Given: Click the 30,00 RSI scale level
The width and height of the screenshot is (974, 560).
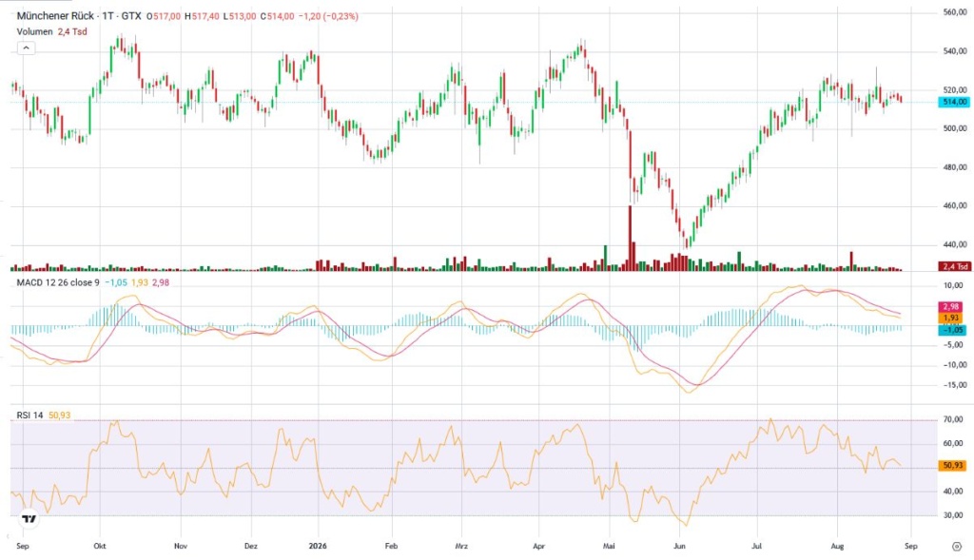Looking at the screenshot, I should tap(953, 514).
